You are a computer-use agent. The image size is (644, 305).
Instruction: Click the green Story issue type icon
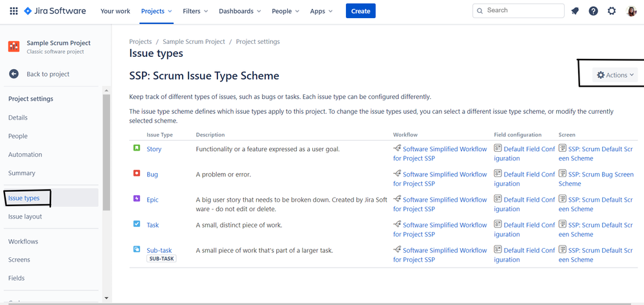coord(136,148)
